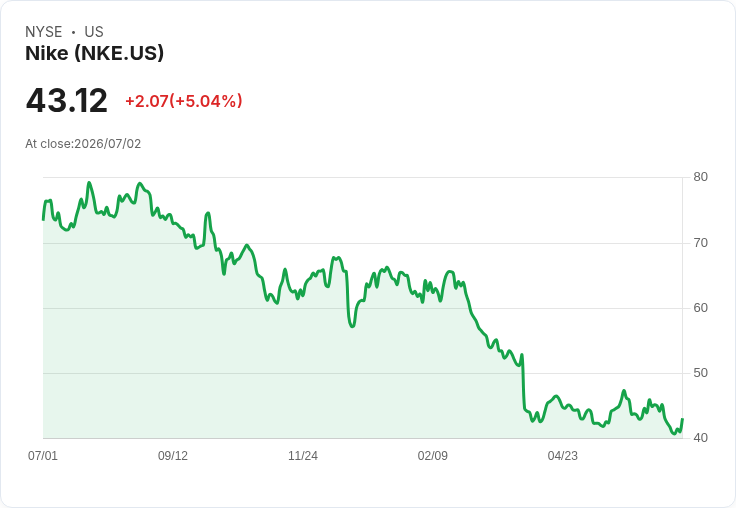Click the chart line's starting point at 07/01

coord(43,219)
